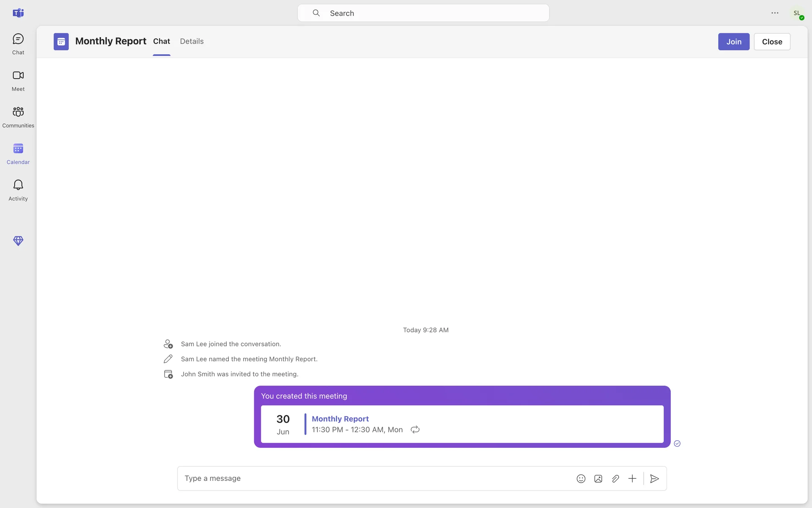The width and height of the screenshot is (812, 508).
Task: Attach a file with paperclip icon
Action: point(615,479)
